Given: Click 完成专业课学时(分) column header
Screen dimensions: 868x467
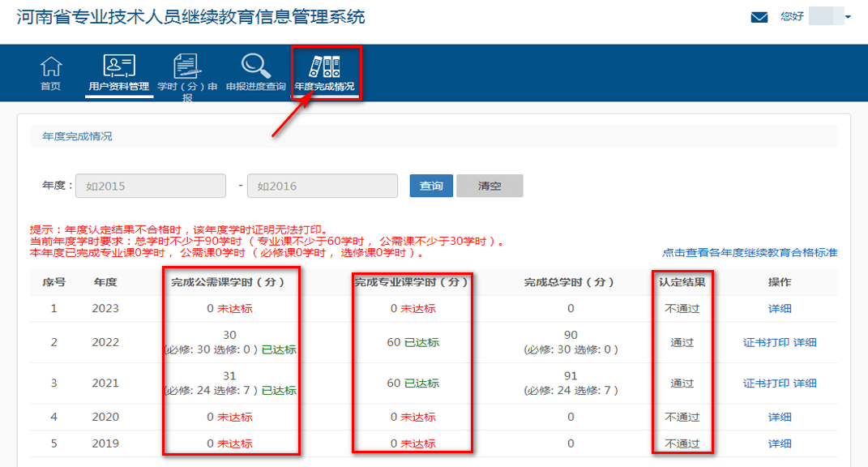Looking at the screenshot, I should click(x=411, y=282).
